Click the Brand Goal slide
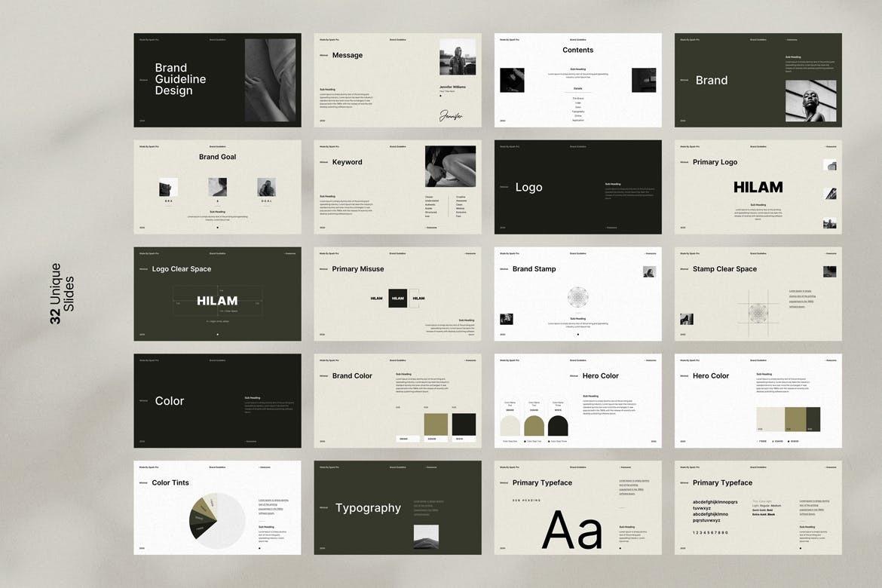 (217, 187)
